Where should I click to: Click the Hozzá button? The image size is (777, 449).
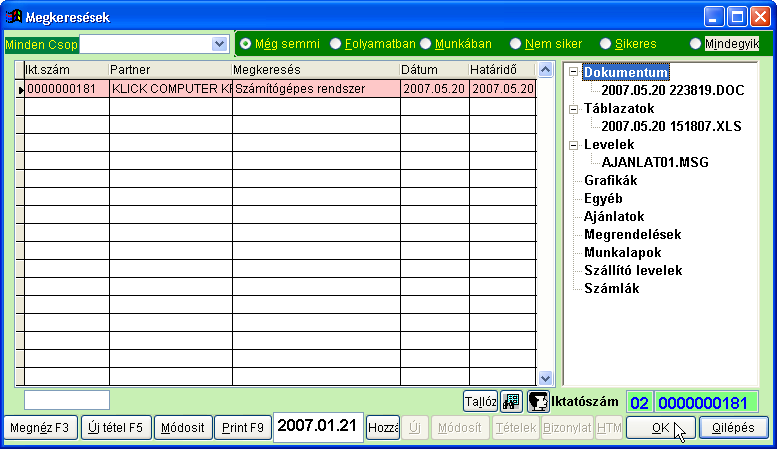point(383,427)
